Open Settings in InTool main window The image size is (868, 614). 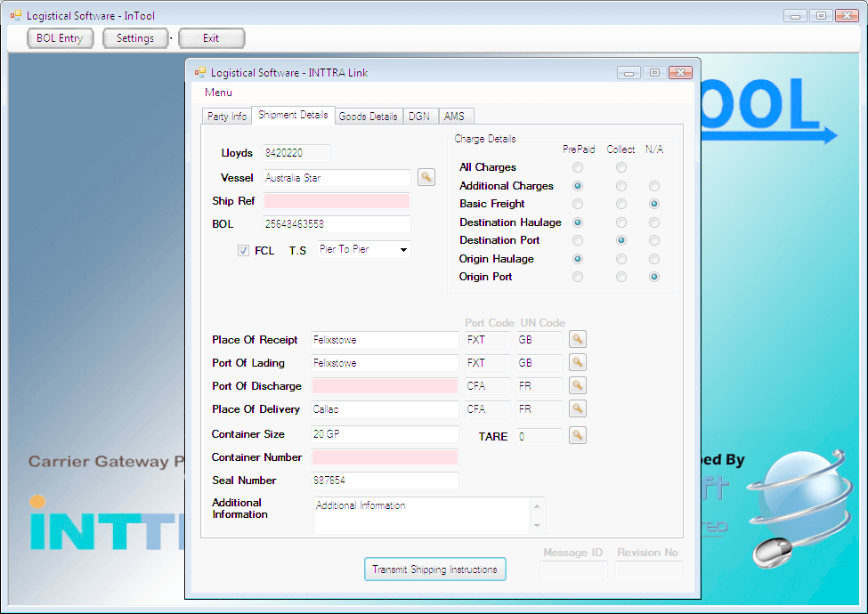135,38
